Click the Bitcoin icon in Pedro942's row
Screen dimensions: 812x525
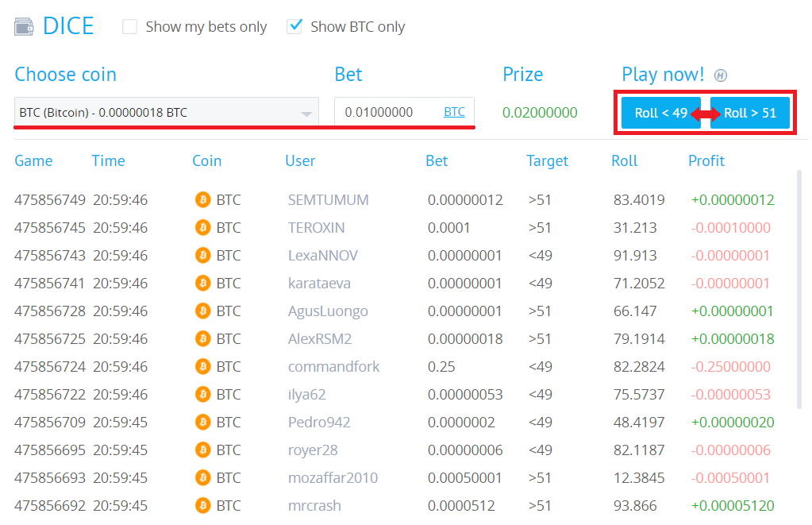click(x=203, y=423)
